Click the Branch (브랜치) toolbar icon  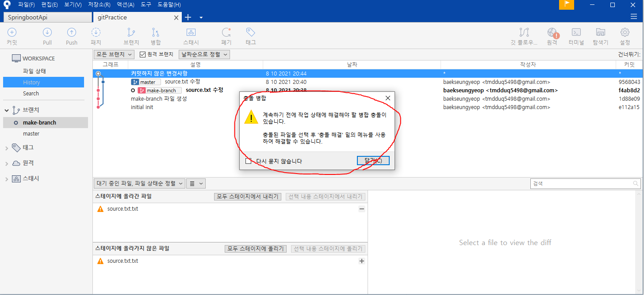pyautogui.click(x=131, y=32)
